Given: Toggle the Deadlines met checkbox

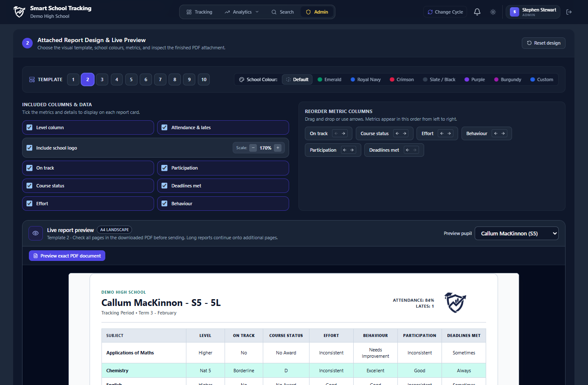Looking at the screenshot, I should (164, 186).
